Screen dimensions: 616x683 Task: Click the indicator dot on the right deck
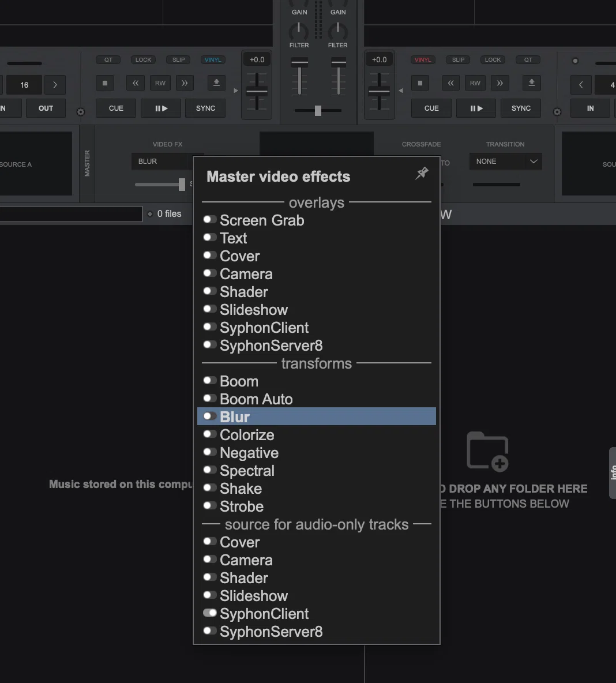point(575,61)
